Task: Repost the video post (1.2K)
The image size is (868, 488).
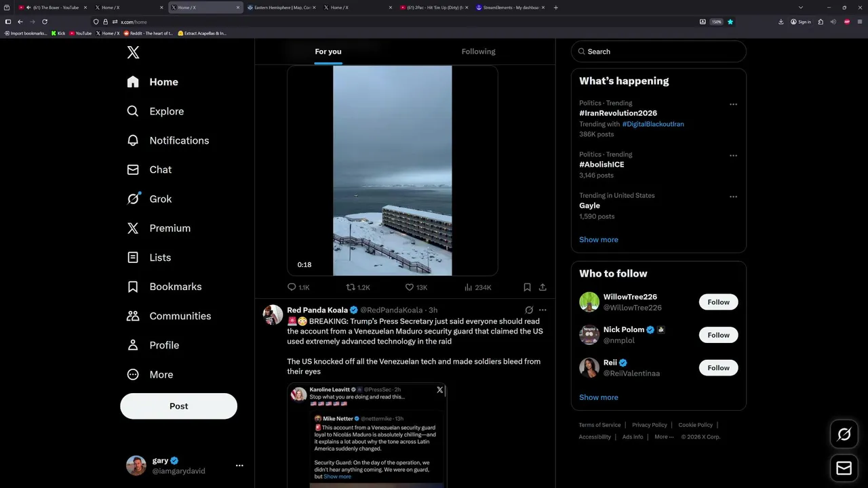Action: coord(358,287)
